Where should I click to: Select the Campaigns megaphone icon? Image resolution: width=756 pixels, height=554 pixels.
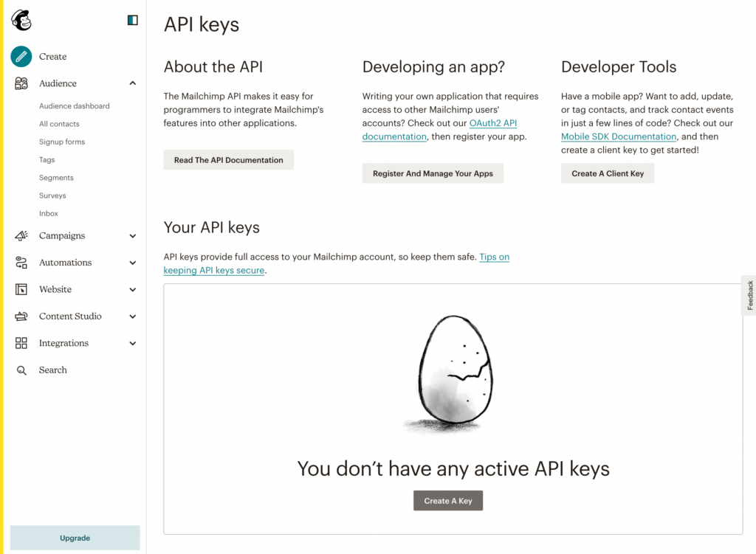pyautogui.click(x=20, y=235)
